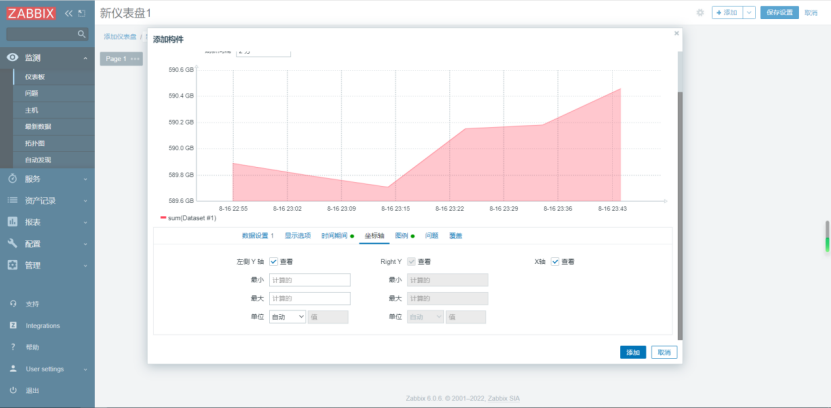
Task: Expand 配置 section using its chevron
Action: (x=85, y=244)
